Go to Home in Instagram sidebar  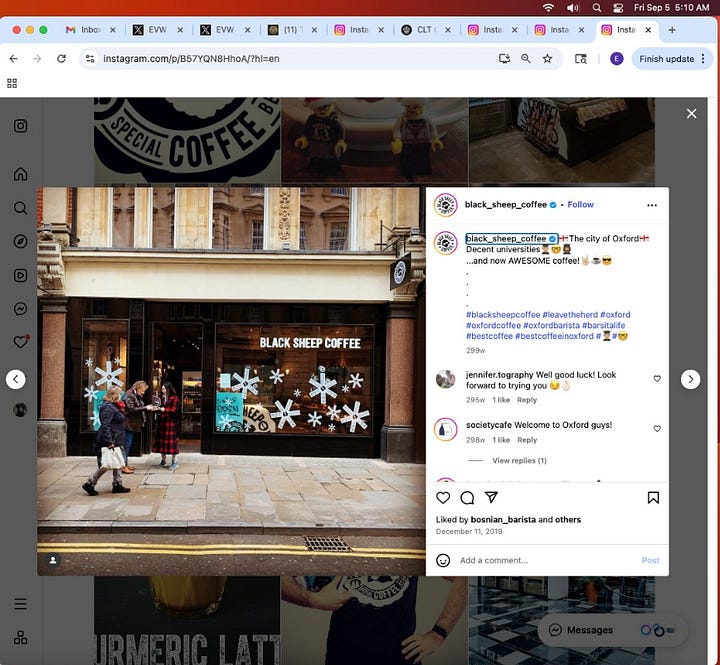pos(20,174)
